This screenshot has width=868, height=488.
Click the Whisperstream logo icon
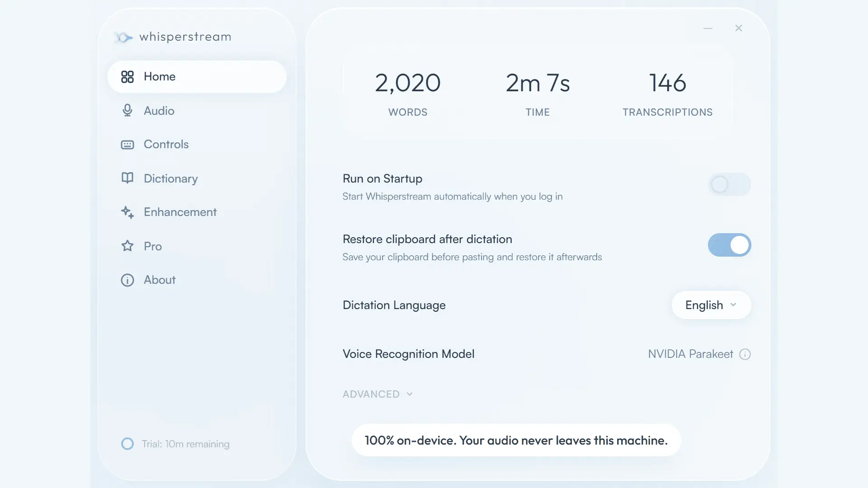coord(123,37)
